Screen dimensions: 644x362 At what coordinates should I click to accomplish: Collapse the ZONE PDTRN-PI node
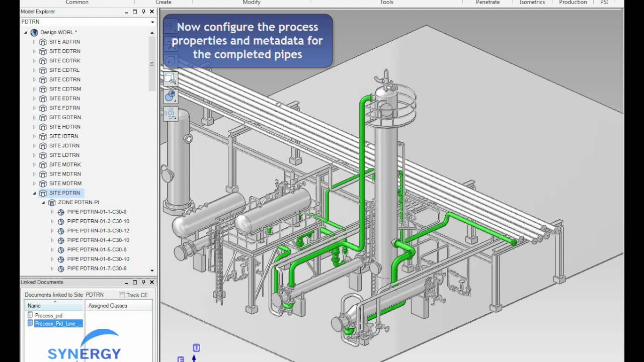pyautogui.click(x=43, y=203)
